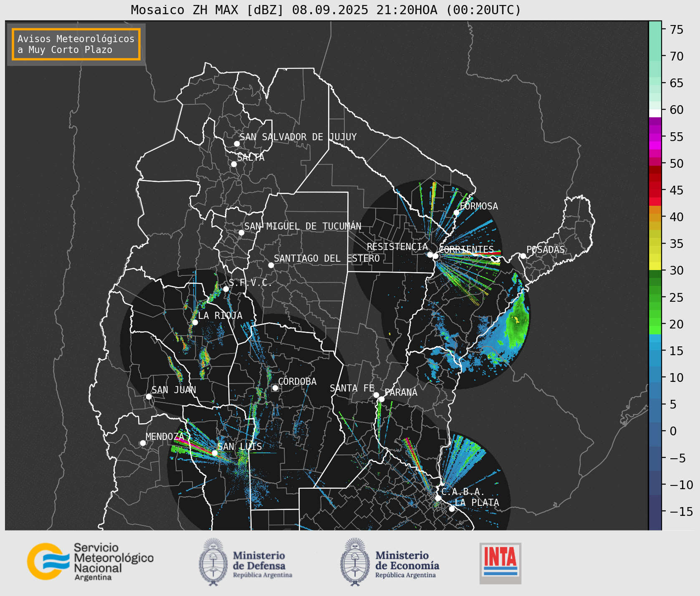The image size is (700, 596).
Task: Click the INTA logo
Action: pyautogui.click(x=500, y=563)
